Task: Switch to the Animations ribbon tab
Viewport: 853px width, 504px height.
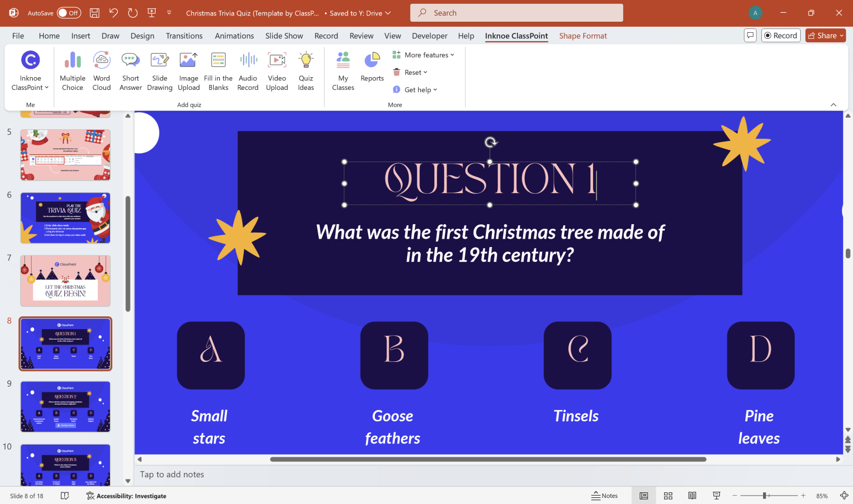Action: tap(234, 36)
